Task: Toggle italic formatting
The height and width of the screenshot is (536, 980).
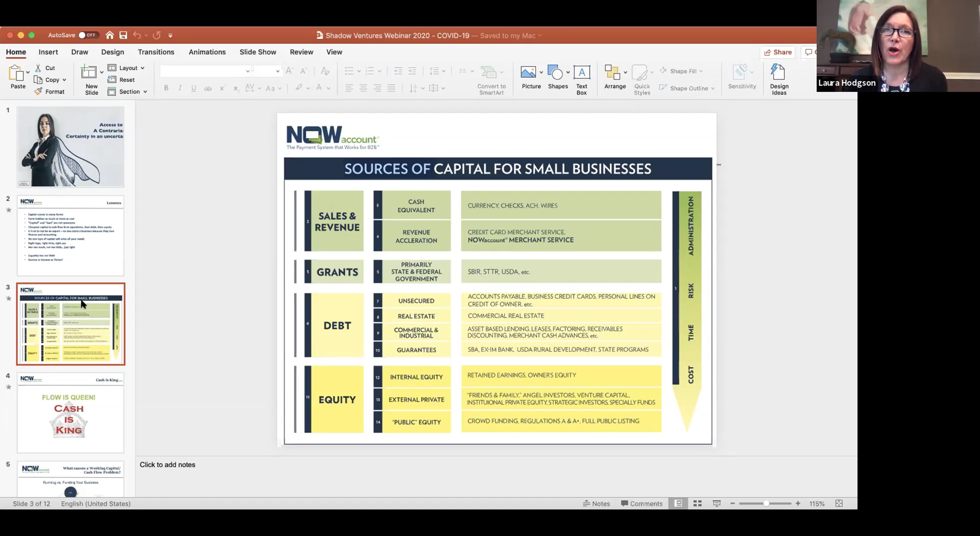Action: 180,88
